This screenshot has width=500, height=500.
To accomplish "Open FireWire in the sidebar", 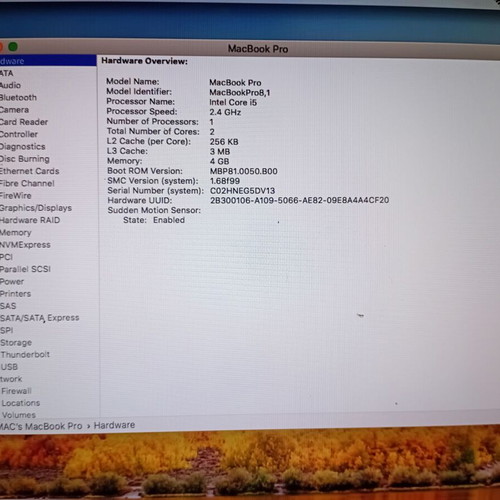I will 15,196.
